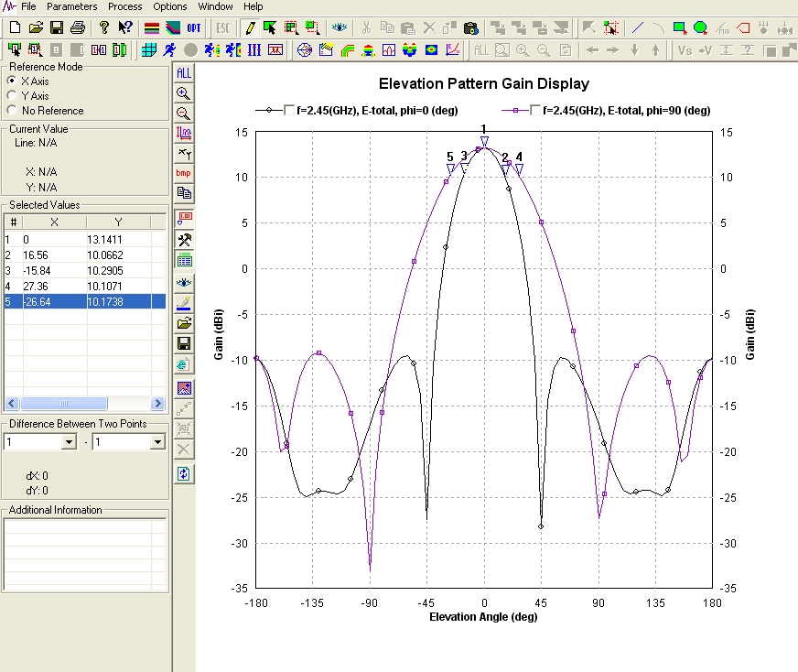Click the printer icon in the toolbar

(x=78, y=27)
